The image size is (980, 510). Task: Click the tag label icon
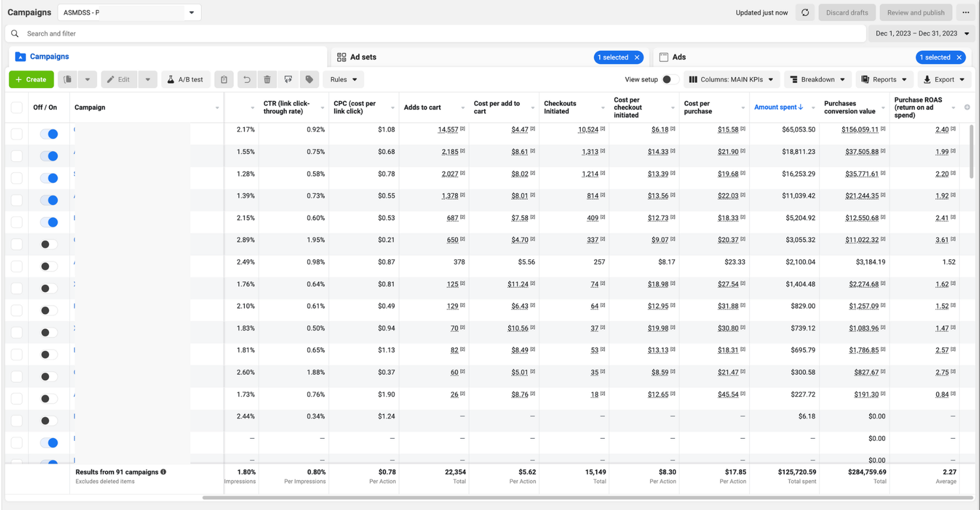pyautogui.click(x=309, y=80)
